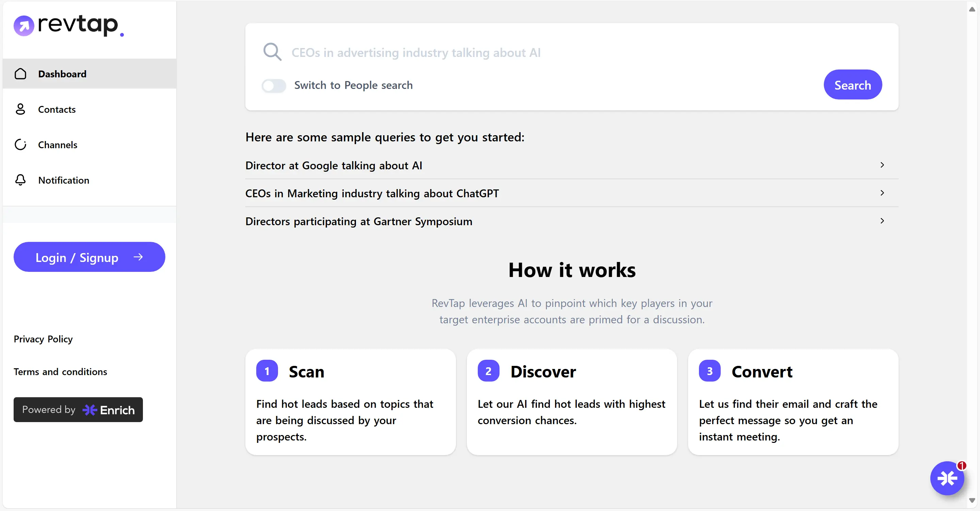Click the Channels circular icon
Image resolution: width=980 pixels, height=511 pixels.
click(x=20, y=145)
